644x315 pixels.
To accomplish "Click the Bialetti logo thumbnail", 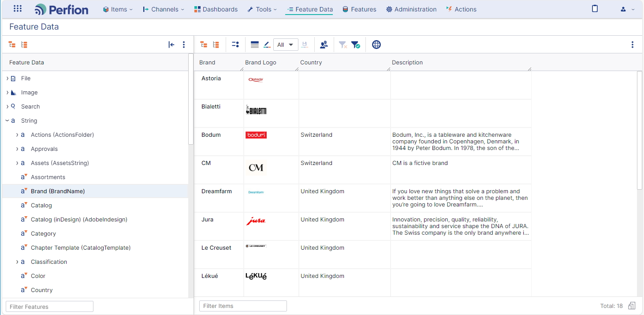I will [256, 110].
